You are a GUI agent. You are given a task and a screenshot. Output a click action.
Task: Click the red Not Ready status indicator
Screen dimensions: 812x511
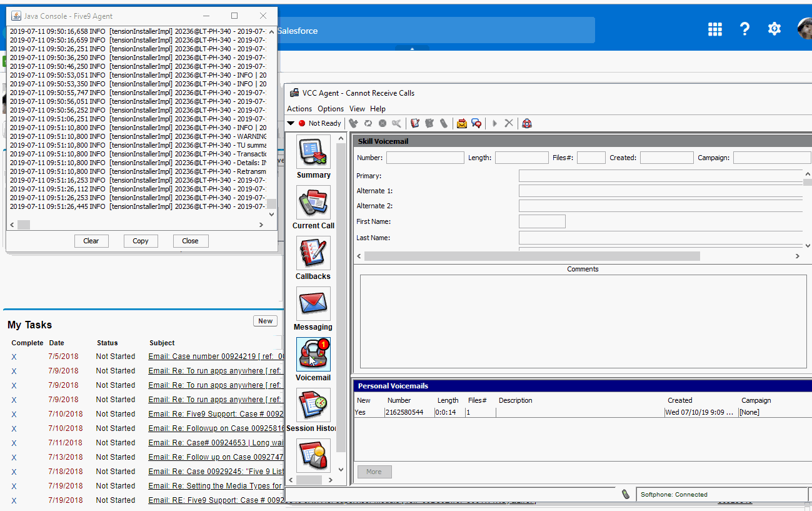point(301,123)
